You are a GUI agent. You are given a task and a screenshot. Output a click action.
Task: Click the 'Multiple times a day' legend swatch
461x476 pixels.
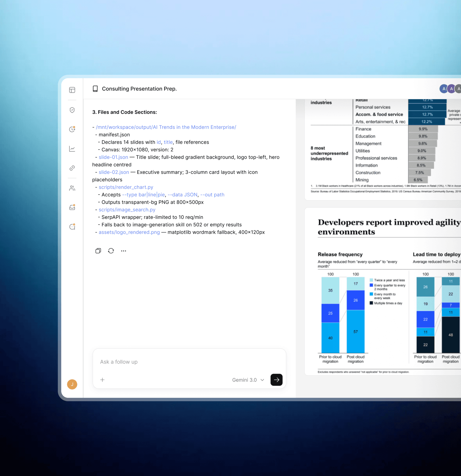click(371, 303)
